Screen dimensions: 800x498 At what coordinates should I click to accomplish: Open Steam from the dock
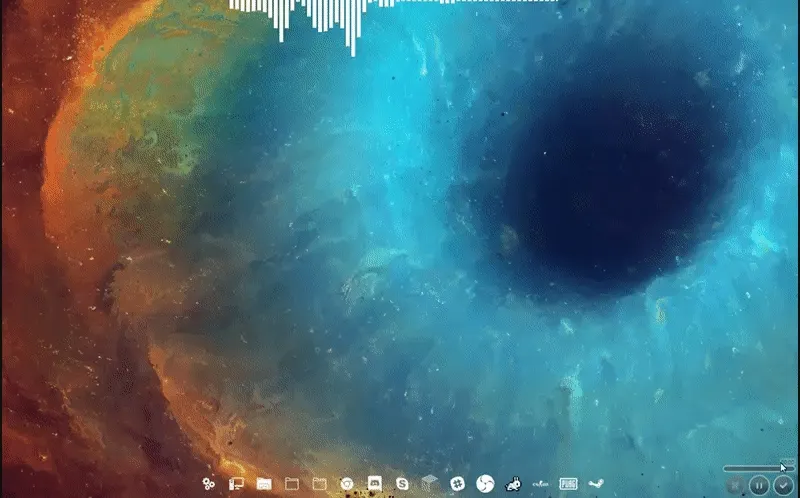[595, 484]
